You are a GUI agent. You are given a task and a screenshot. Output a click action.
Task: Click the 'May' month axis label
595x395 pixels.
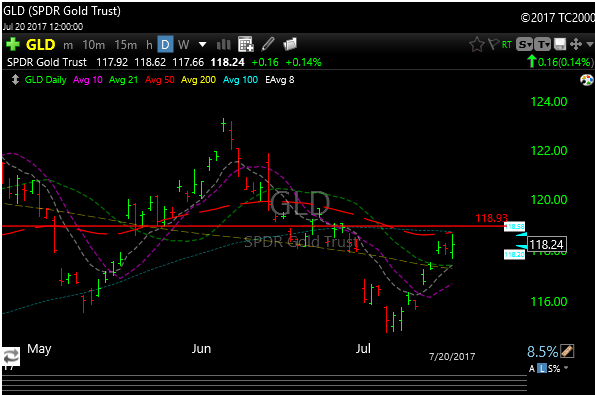pyautogui.click(x=39, y=349)
